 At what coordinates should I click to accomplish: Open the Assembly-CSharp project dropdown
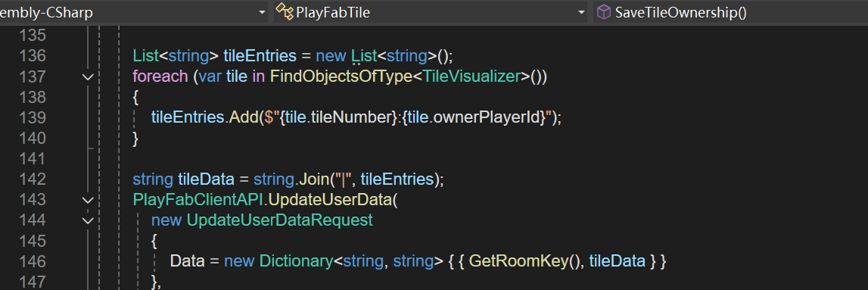(x=134, y=12)
